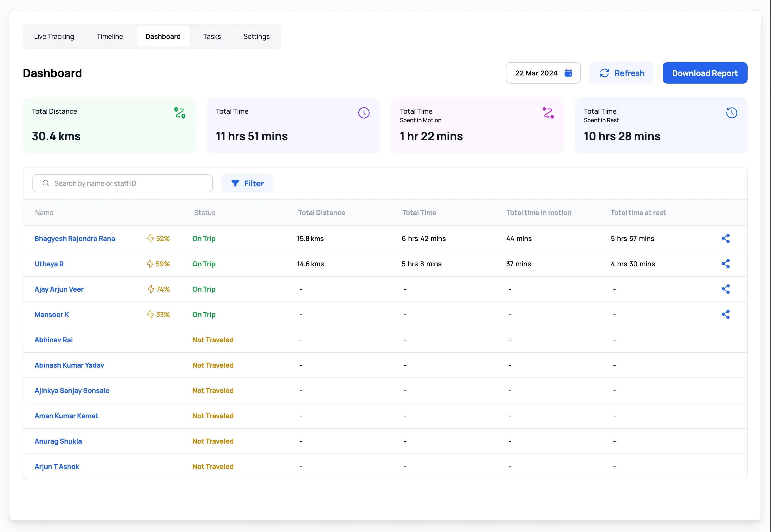Click the 59% battery level for Uthaya R
This screenshot has width=771, height=532.
pyautogui.click(x=158, y=264)
